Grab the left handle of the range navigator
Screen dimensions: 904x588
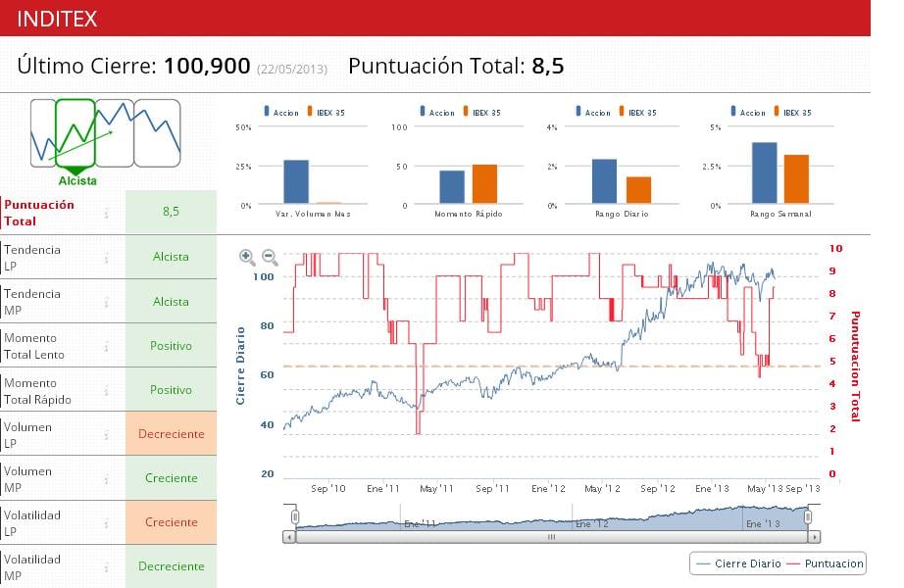coord(295,517)
